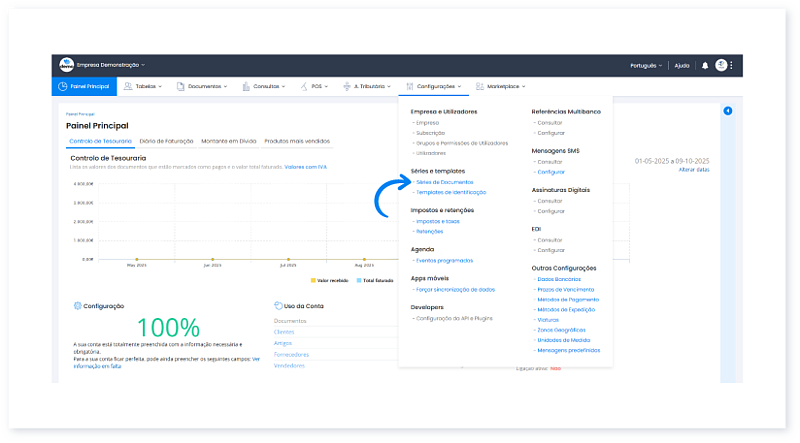
Task: Toggle the Valor recebido legend marker
Action: [x=313, y=280]
